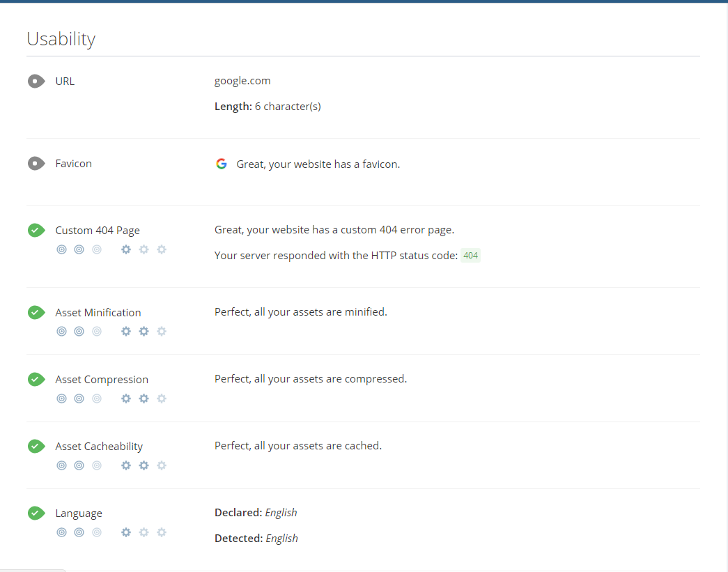The image size is (728, 572).
Task: Click the eye icon beside URL
Action: tap(36, 82)
